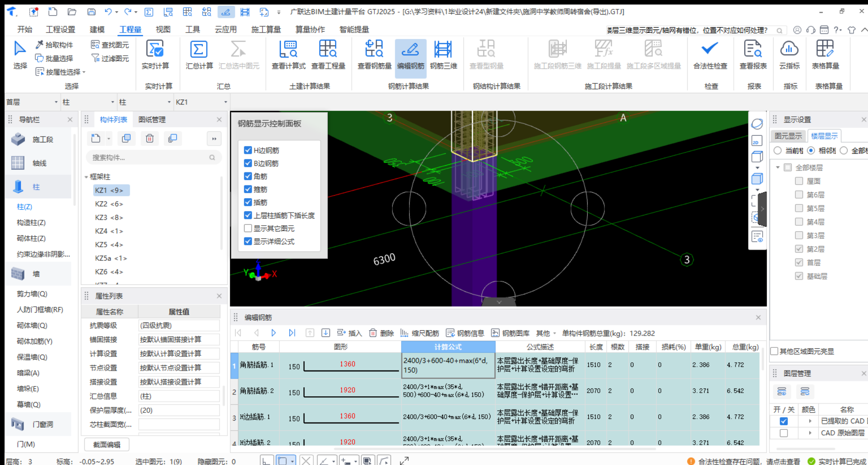Click 过滤图元 filter element tool

110,58
